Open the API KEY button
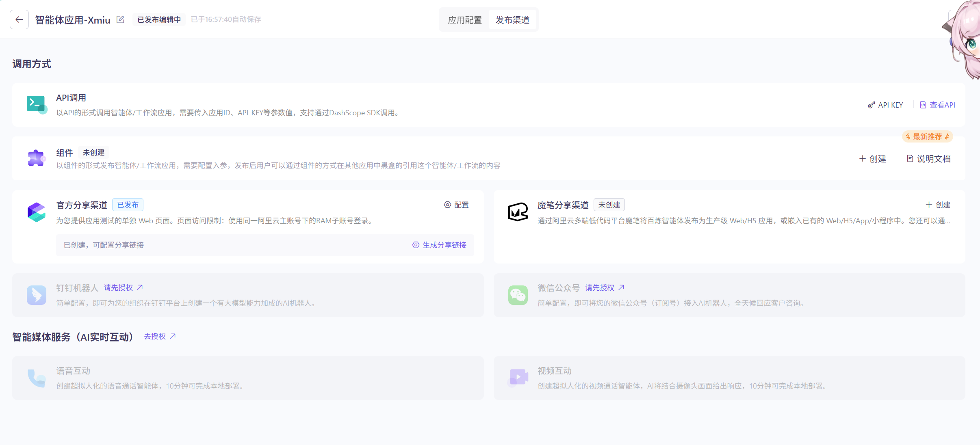 tap(885, 105)
